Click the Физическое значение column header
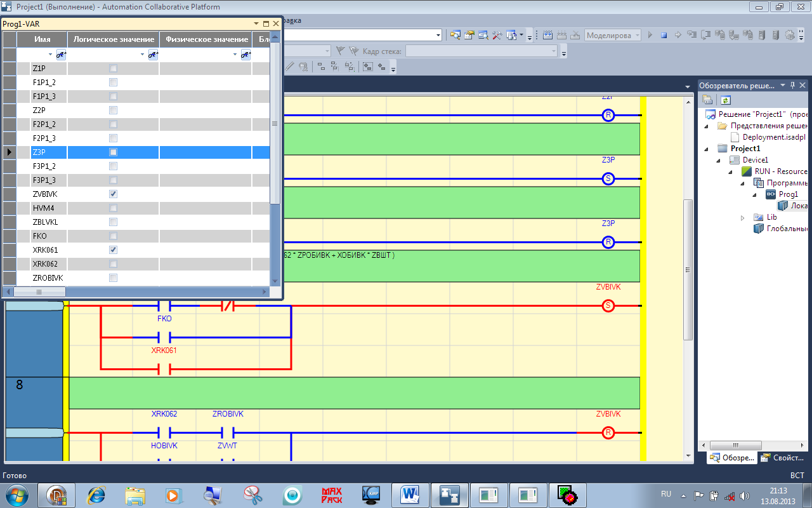This screenshot has width=812, height=508. [206, 39]
